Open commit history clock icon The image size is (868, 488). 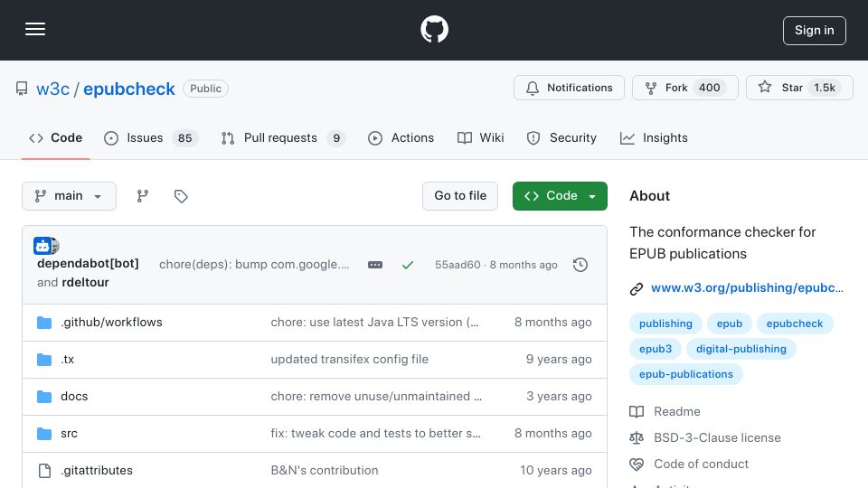(580, 265)
